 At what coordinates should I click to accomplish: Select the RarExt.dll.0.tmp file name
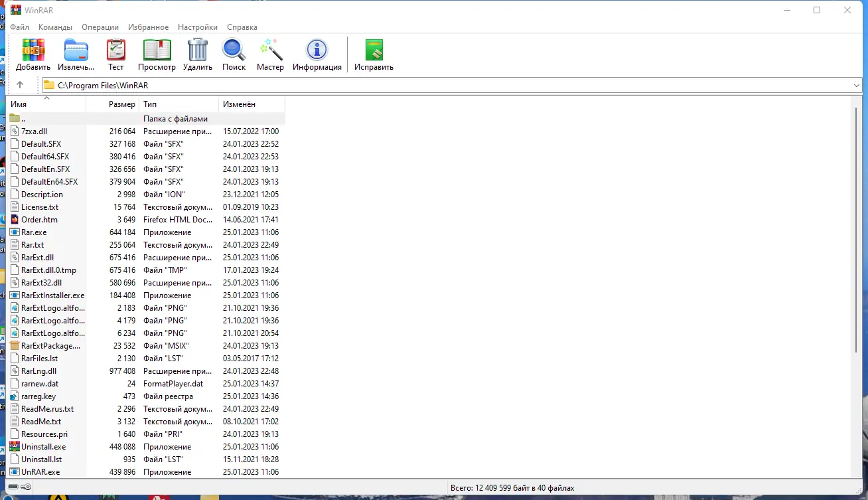(x=48, y=270)
